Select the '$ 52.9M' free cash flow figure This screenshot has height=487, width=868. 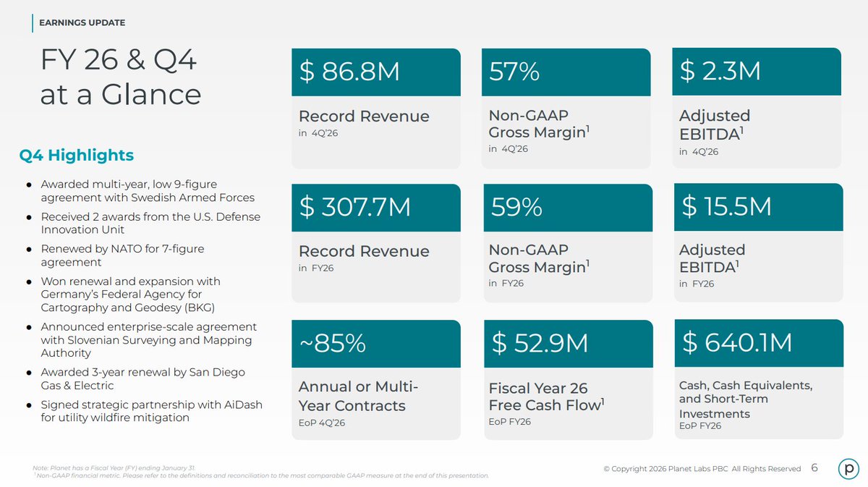tap(540, 343)
